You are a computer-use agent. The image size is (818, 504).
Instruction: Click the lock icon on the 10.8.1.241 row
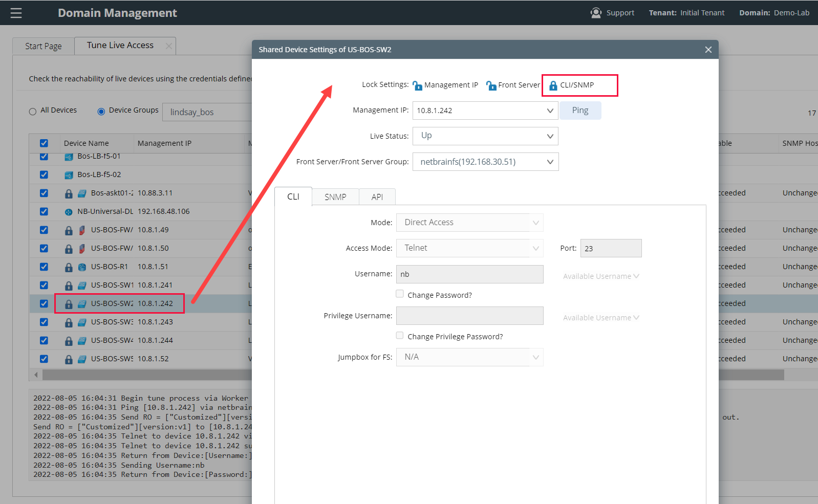[69, 286]
